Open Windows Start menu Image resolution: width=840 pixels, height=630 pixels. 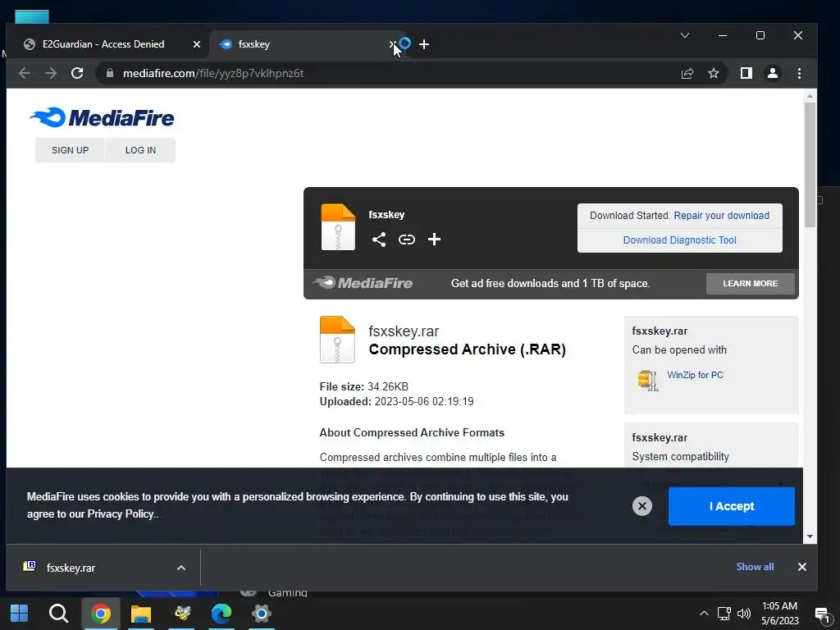20,614
